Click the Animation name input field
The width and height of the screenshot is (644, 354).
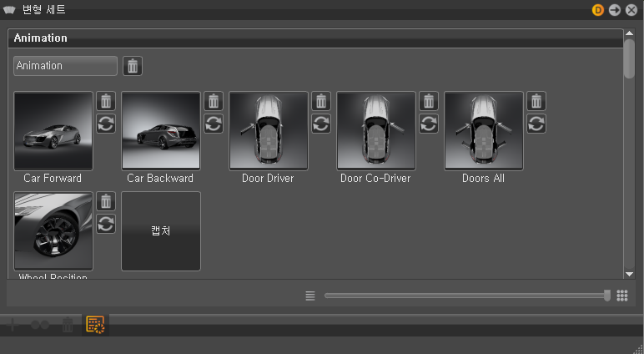pos(65,66)
